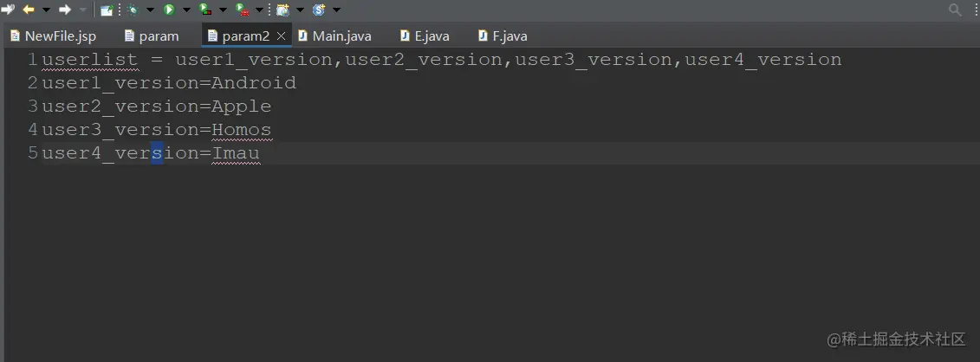
Task: Click line number 1 in the gutter
Action: [x=33, y=60]
